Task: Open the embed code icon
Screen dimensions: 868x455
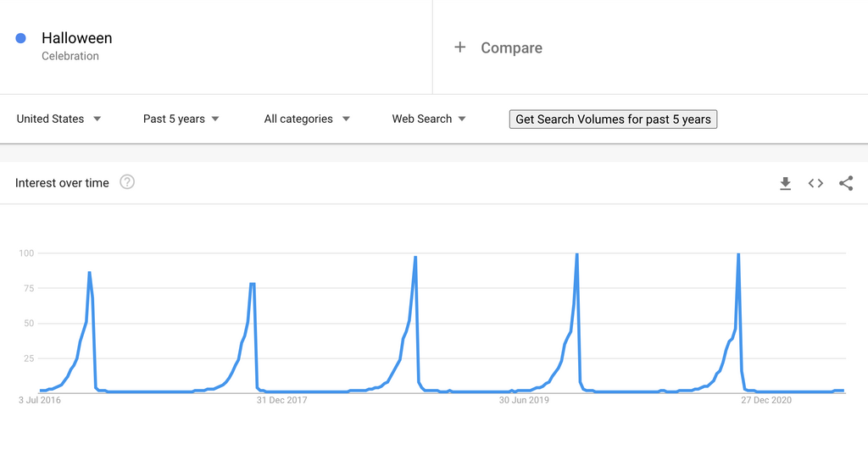Action: tap(815, 183)
